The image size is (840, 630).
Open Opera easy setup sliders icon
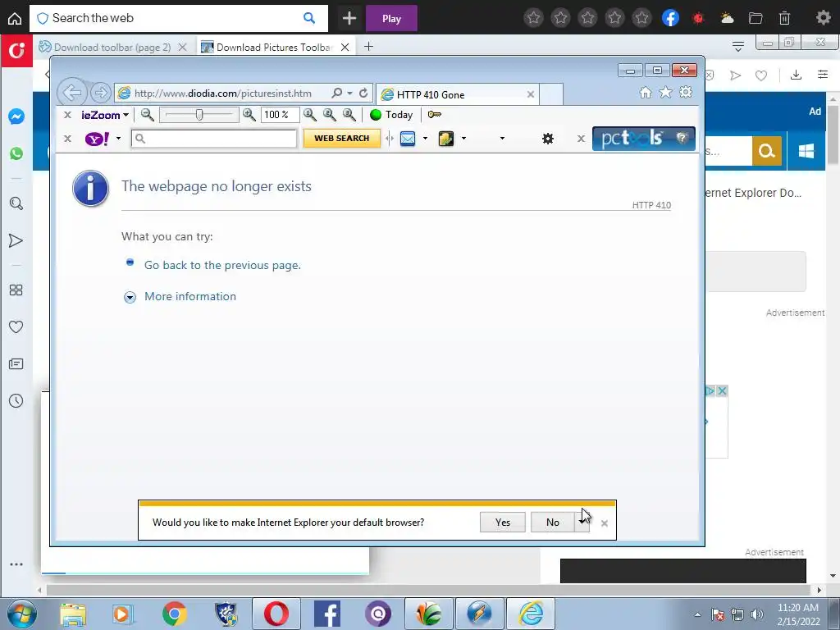coord(823,75)
